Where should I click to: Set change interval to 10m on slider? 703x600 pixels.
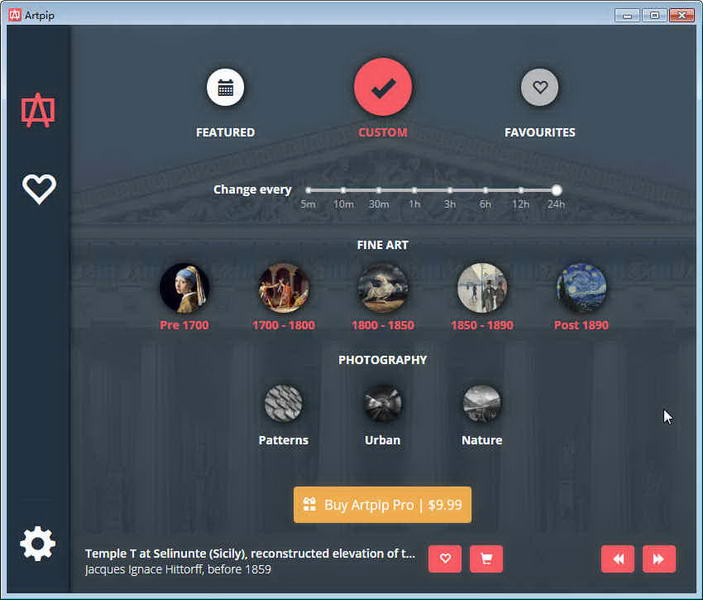(x=343, y=190)
